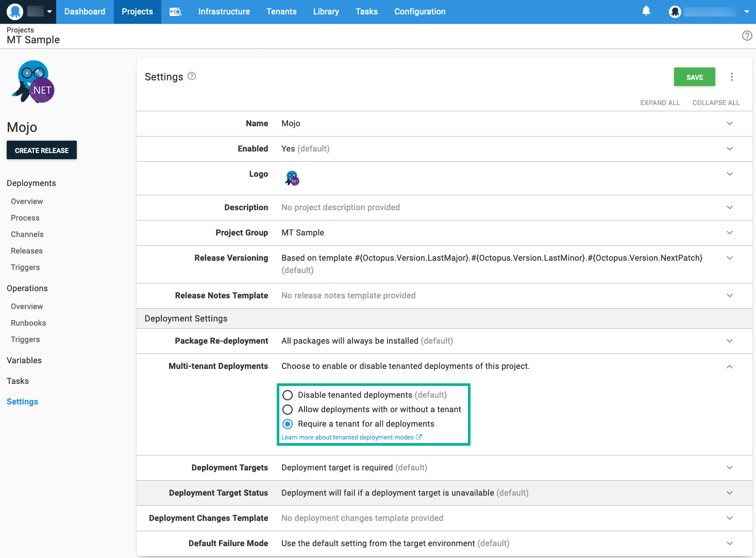
Task: Click 'No project description provided' text
Action: point(340,208)
